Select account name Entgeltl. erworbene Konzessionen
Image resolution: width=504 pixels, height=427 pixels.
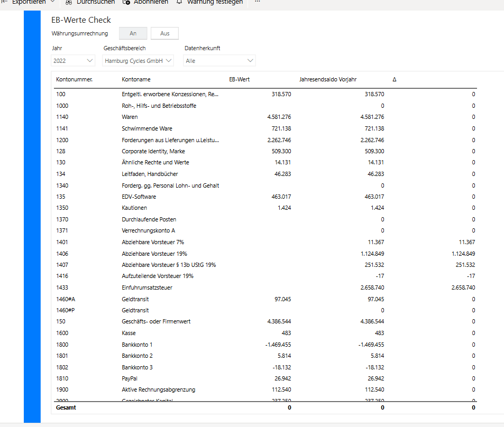coord(170,94)
